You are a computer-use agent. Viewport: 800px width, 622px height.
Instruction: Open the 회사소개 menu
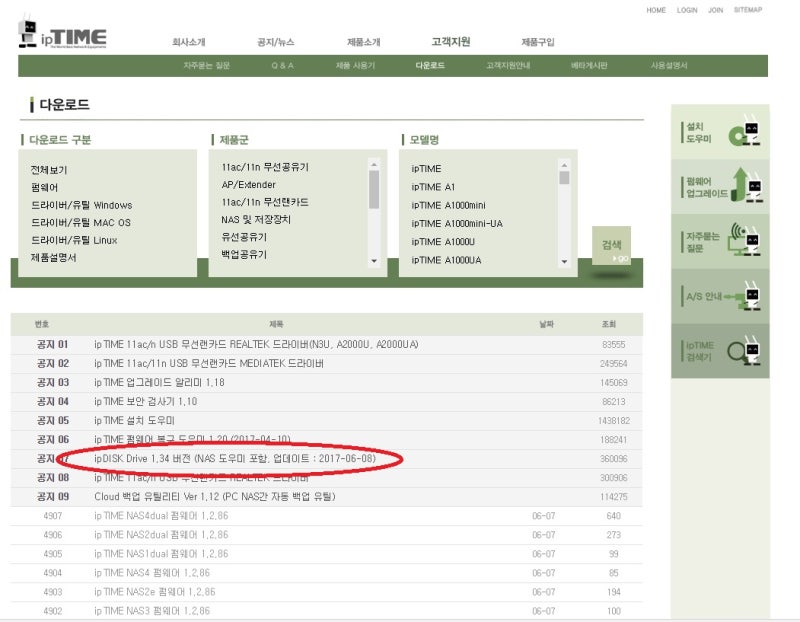[x=189, y=42]
